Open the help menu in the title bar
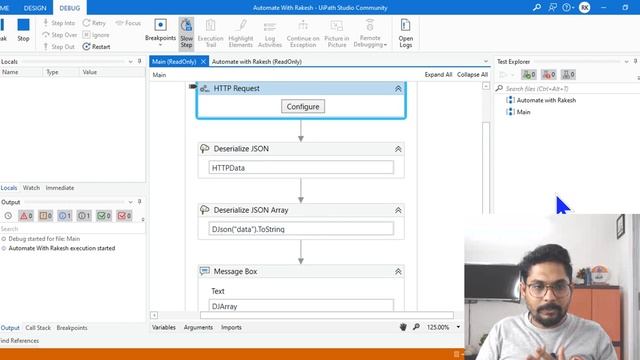The width and height of the screenshot is (640, 360). (568, 7)
